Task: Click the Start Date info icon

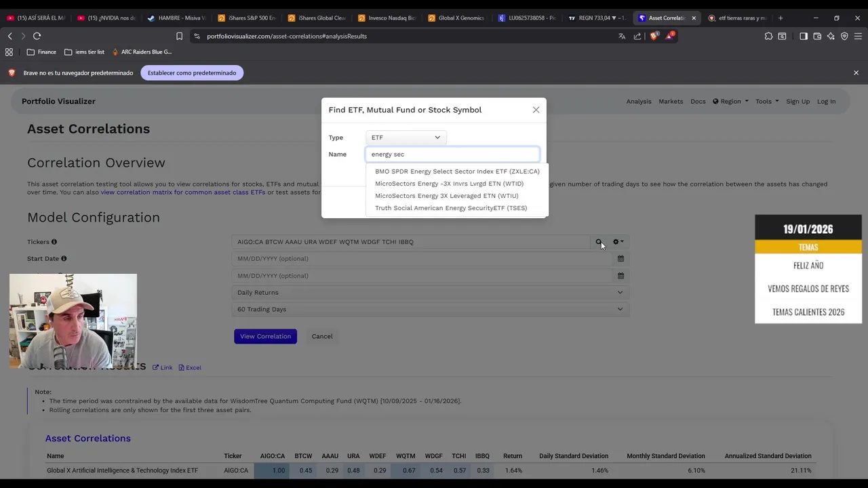Action: [x=64, y=259]
